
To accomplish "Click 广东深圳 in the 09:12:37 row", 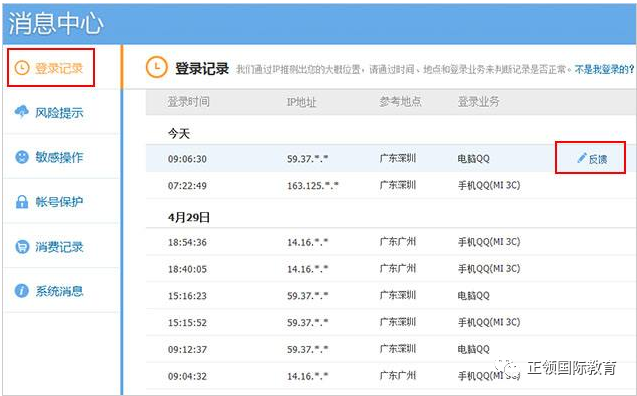I will [398, 348].
